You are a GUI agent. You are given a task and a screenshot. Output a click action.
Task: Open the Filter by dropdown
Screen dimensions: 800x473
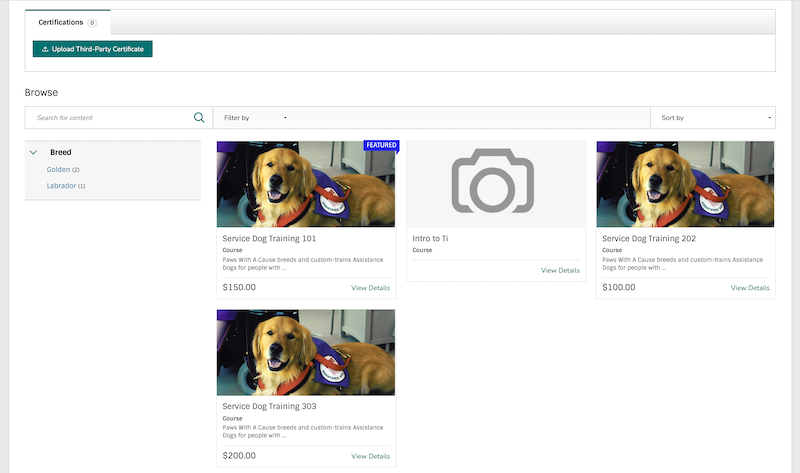(x=255, y=118)
